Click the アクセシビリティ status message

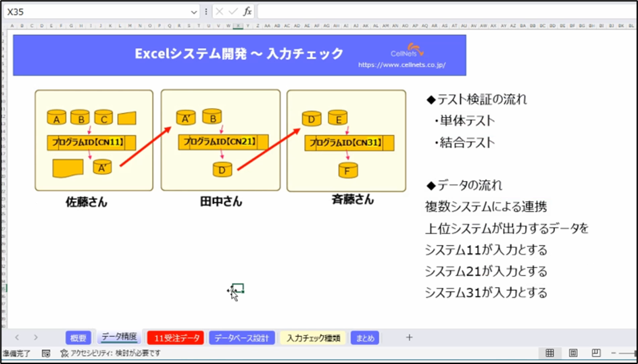click(x=111, y=353)
